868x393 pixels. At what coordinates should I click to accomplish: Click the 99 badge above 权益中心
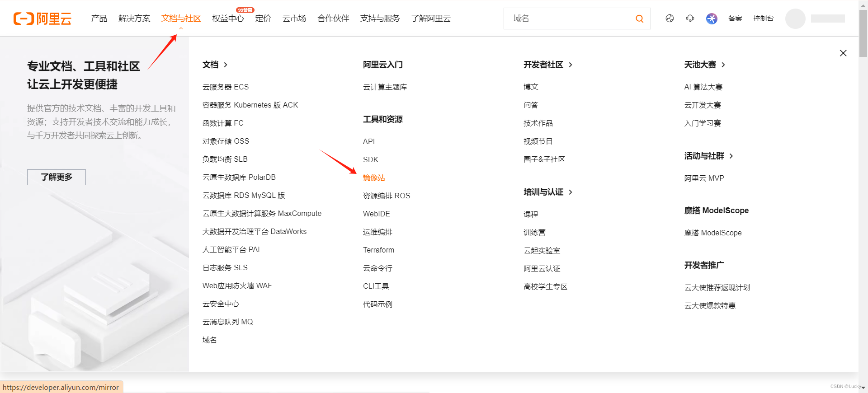coord(245,10)
